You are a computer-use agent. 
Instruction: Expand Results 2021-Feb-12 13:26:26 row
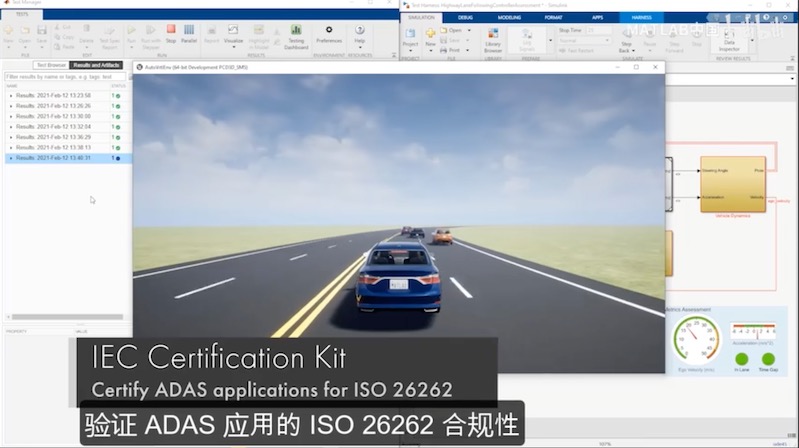click(11, 106)
